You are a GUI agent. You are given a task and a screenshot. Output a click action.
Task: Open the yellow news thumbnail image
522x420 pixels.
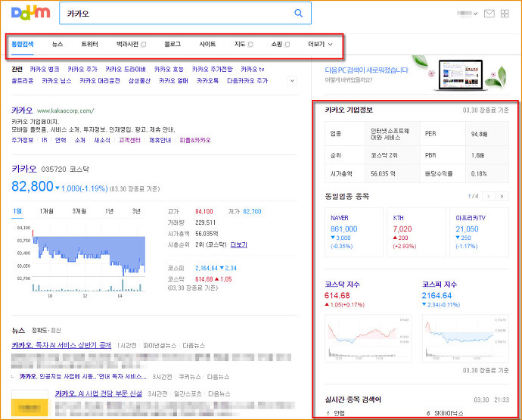click(30, 403)
